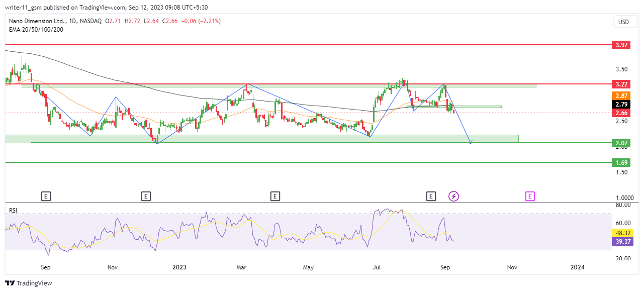Click the Nano Dimension Ltd. symbol title
Screen dimensions: 644x292
(39, 21)
